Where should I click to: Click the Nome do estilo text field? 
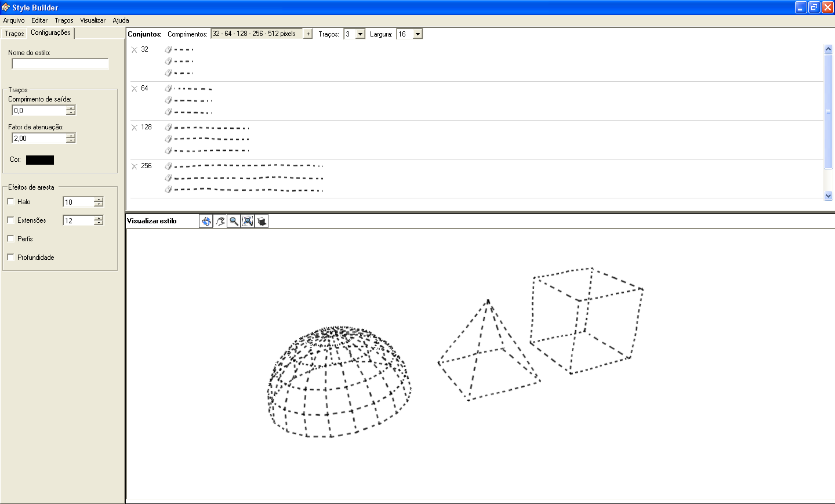[60, 64]
